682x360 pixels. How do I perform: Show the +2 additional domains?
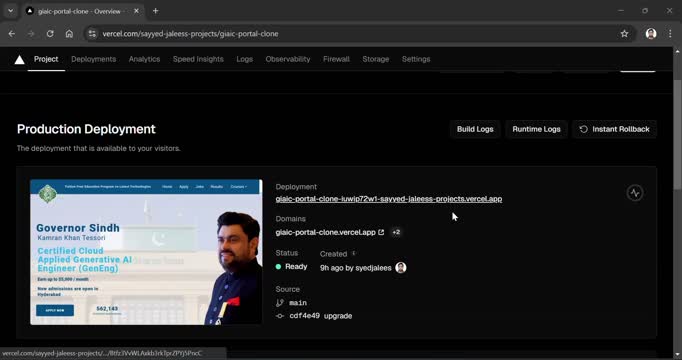396,232
